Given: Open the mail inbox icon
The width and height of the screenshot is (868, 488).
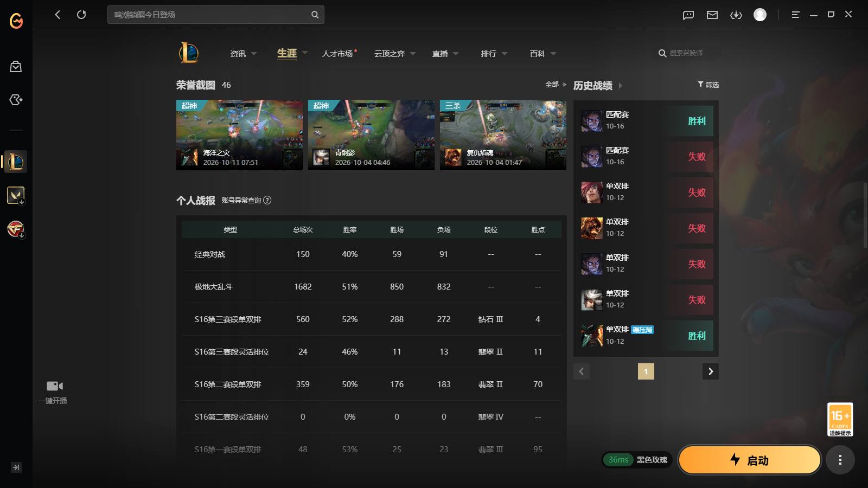Looking at the screenshot, I should [x=712, y=15].
